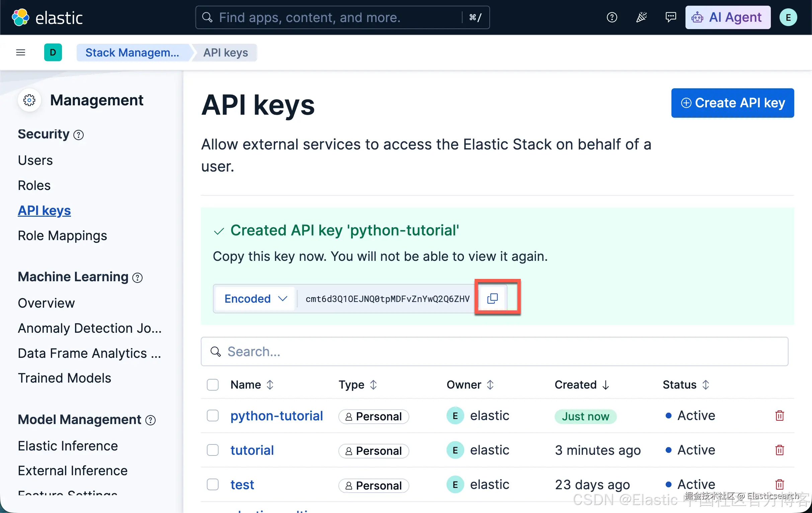Click the elastic owner avatar in python-tutorial row
The width and height of the screenshot is (812, 513).
point(455,416)
